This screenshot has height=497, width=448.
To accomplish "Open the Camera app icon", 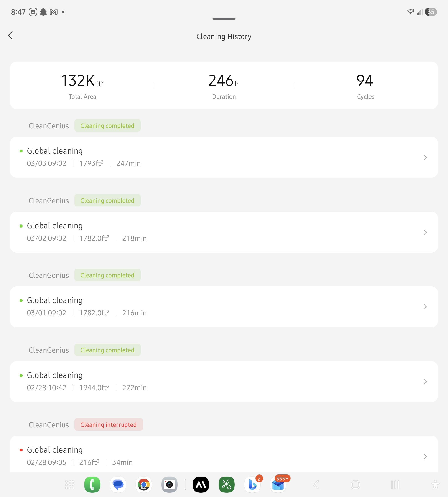I will point(169,485).
